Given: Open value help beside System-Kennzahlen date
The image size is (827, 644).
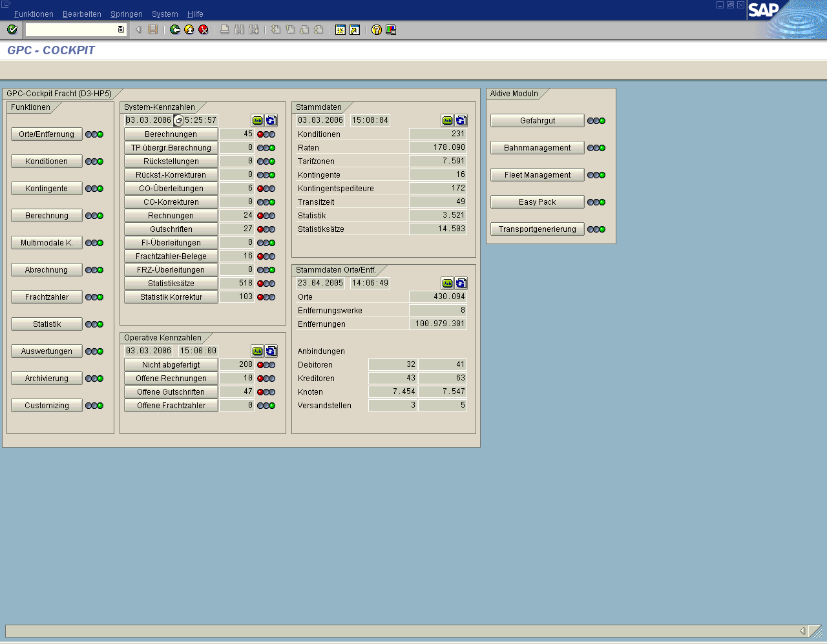Looking at the screenshot, I should pos(179,120).
